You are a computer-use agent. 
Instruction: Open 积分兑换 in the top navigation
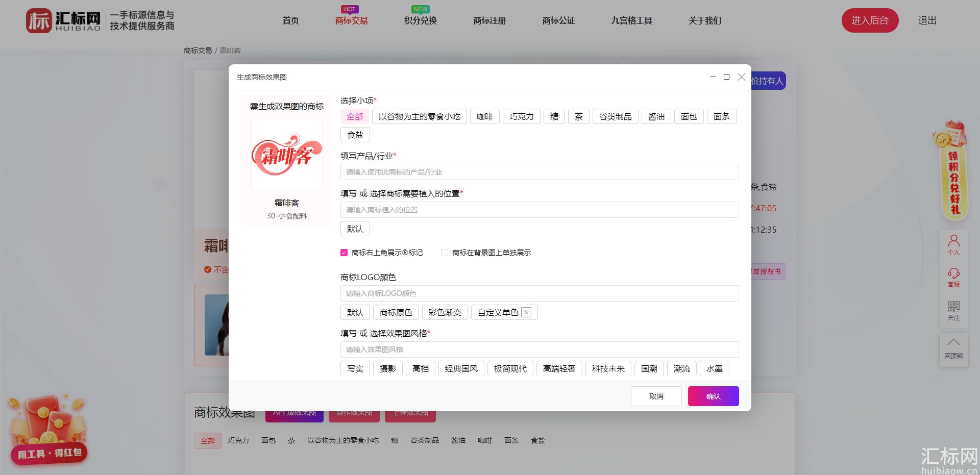tap(421, 20)
